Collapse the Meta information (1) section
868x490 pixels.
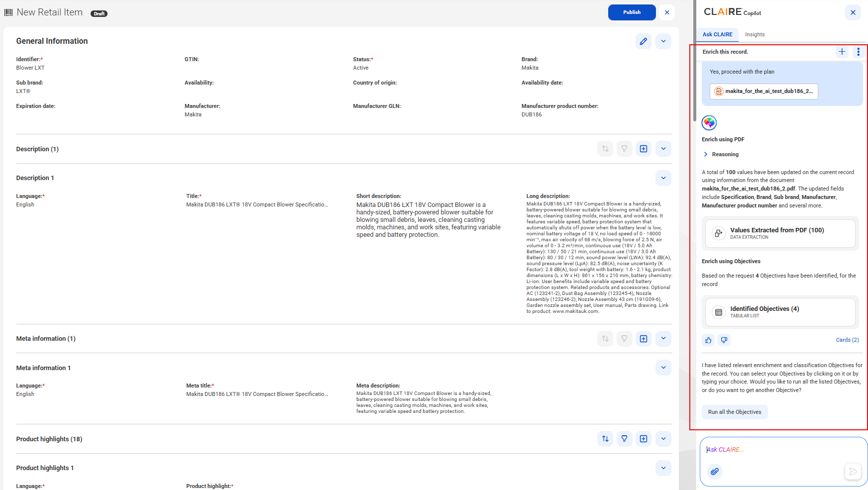(663, 339)
